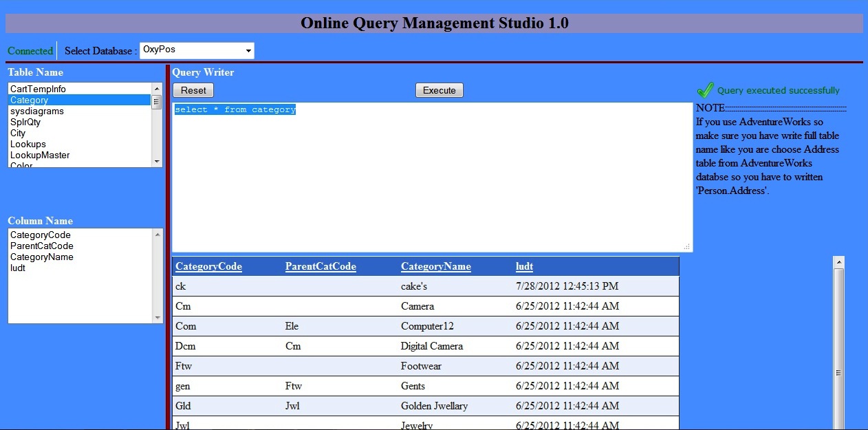Click the results grid scroll up arrow

click(x=838, y=262)
